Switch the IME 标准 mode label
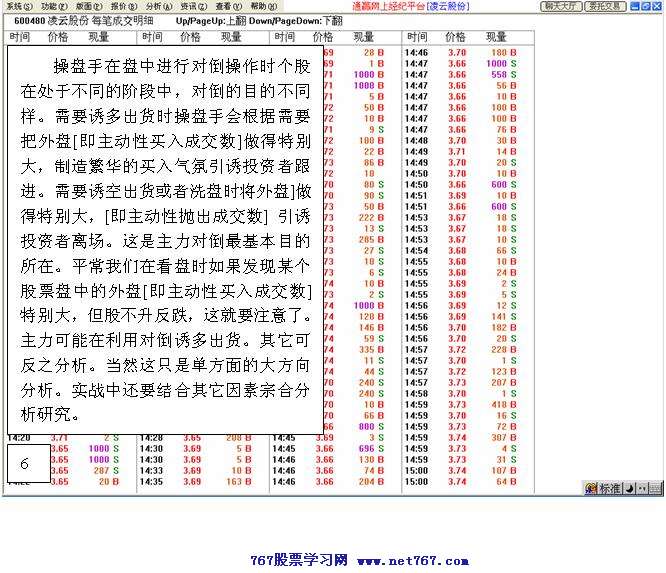Viewport: 666px width, 573px height. click(610, 489)
